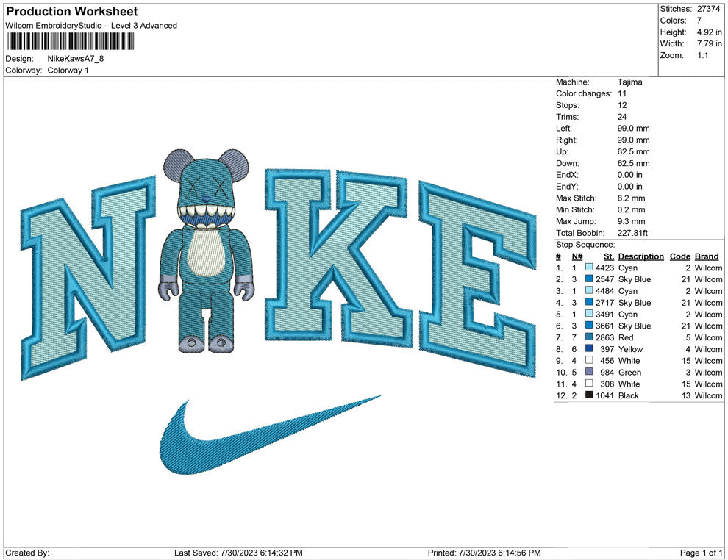The width and height of the screenshot is (728, 560).
Task: Click the Sky Blue swatch for stop 2 (2547)
Action: [589, 279]
